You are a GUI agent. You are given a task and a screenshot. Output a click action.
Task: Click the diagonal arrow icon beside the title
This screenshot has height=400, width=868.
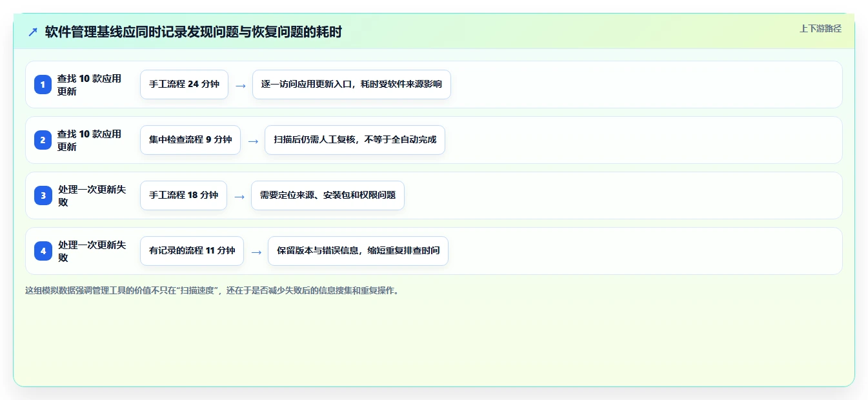(x=33, y=32)
